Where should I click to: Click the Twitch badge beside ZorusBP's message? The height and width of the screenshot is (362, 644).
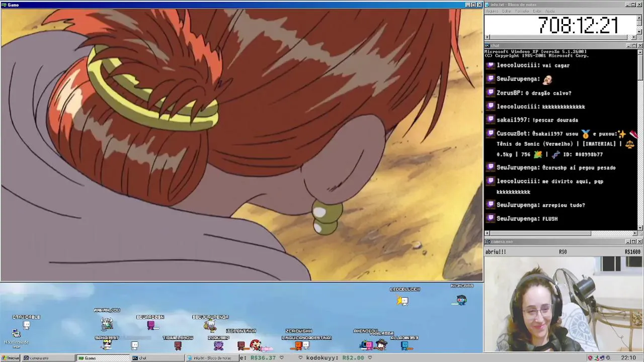pyautogui.click(x=491, y=93)
